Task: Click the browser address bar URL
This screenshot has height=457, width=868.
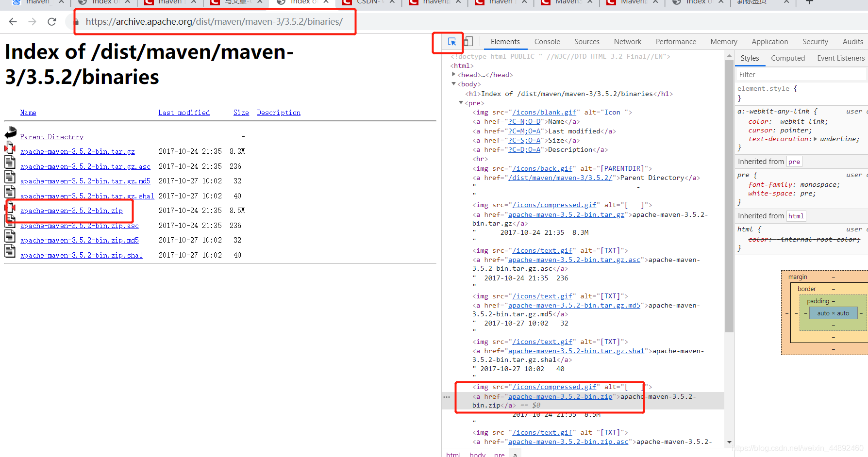Action: click(214, 21)
